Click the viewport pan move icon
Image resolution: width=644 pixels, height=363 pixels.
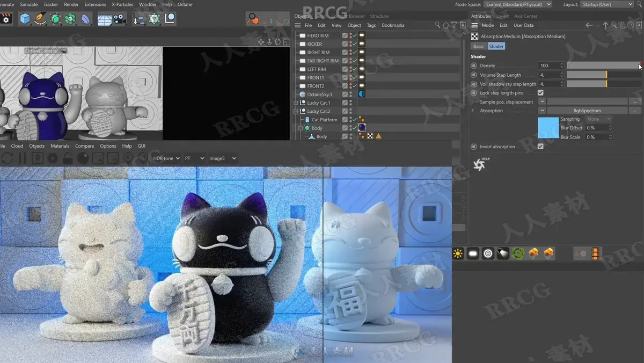[261, 42]
